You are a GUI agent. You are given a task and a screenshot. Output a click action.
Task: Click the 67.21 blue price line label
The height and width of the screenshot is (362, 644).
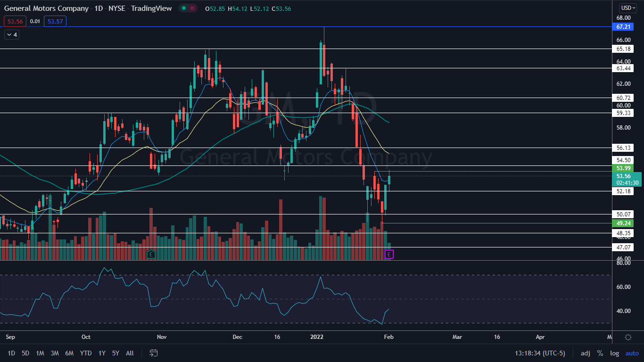click(x=624, y=27)
